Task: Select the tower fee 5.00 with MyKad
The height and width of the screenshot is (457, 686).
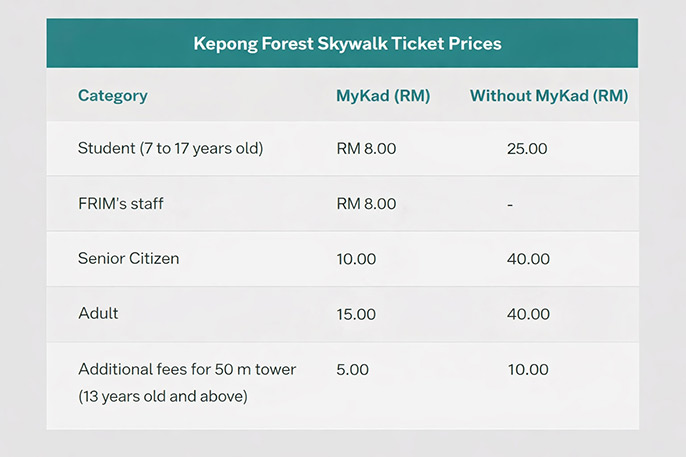Action: (x=353, y=369)
